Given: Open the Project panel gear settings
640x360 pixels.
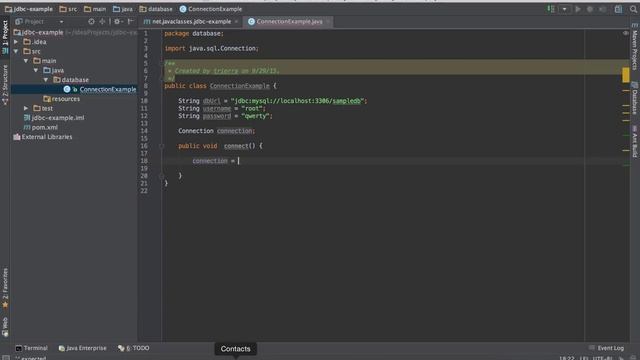Looking at the screenshot, I should [118, 21].
